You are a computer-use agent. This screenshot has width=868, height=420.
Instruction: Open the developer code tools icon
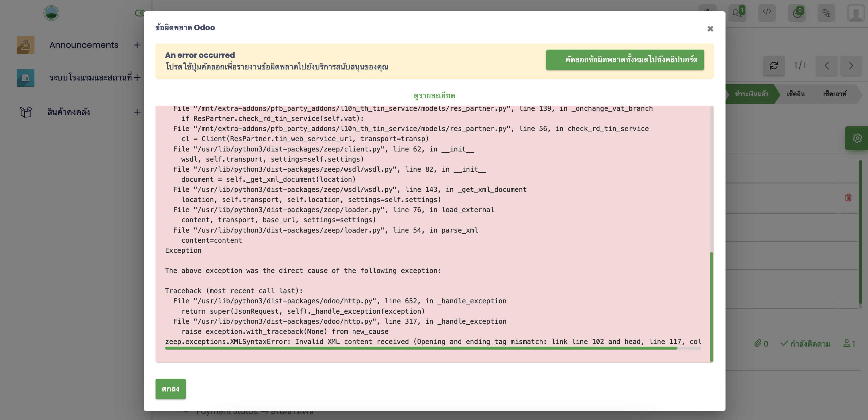(x=766, y=12)
